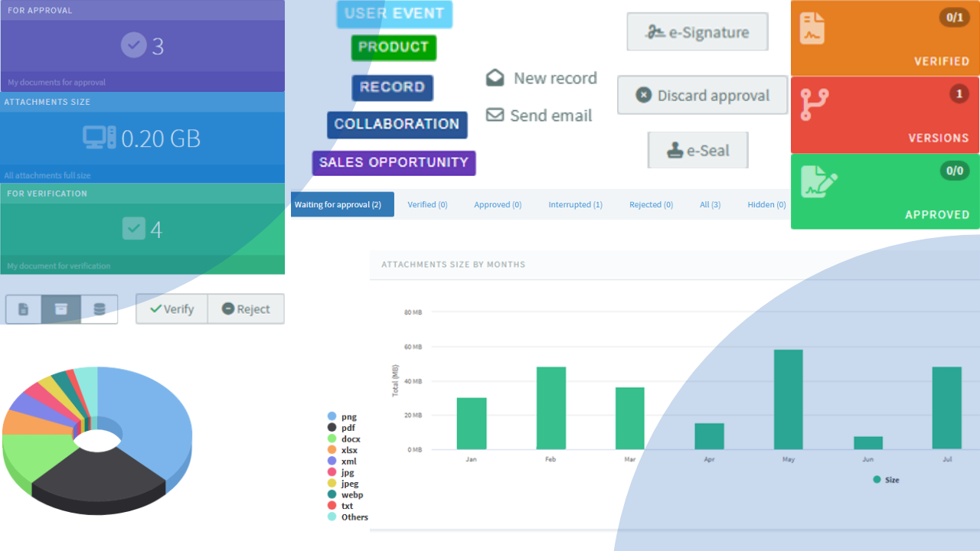Click the RECORD blue label
Image resolution: width=980 pixels, height=551 pixels.
392,87
